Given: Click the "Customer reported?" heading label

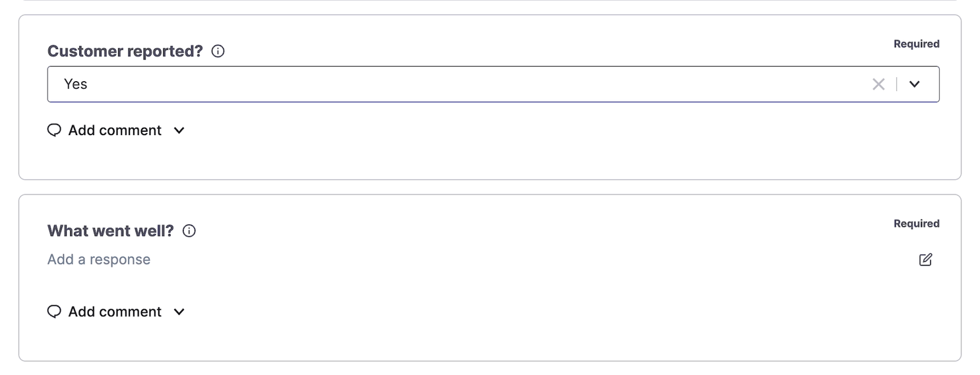Looking at the screenshot, I should pos(125,51).
